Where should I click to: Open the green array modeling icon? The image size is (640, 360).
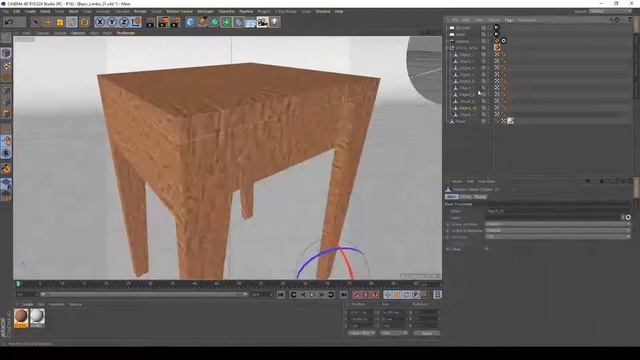point(226,22)
